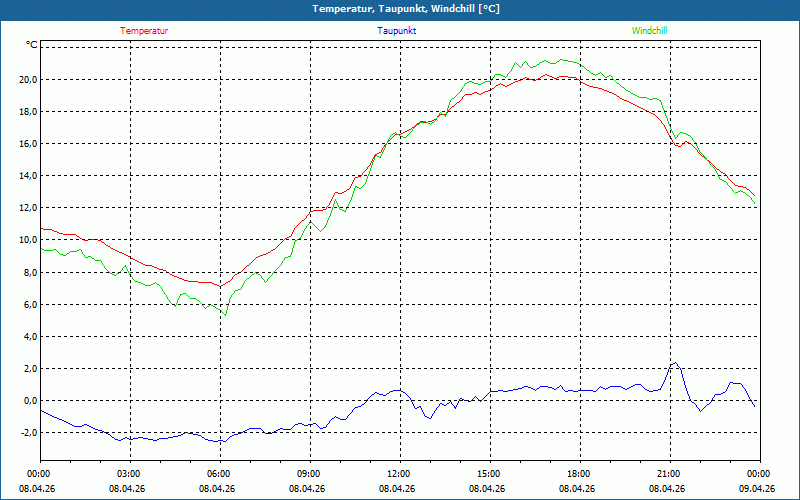Viewport: 800px width, 500px height.
Task: Click the 06:00 time label
Action: click(218, 474)
